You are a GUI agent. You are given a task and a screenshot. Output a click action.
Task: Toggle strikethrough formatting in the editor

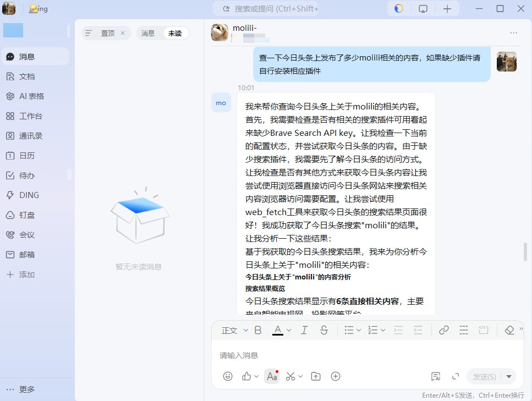coord(323,330)
